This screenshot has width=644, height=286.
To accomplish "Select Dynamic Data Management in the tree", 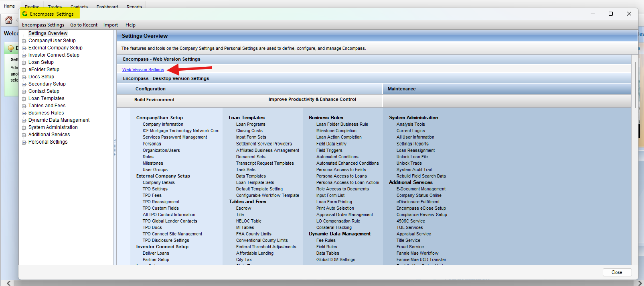I will click(59, 120).
